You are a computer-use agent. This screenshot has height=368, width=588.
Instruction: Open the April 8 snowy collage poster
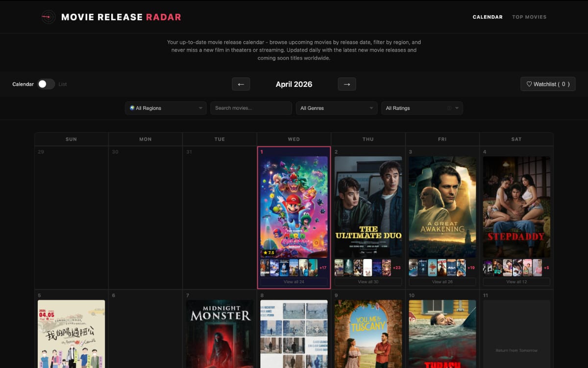294,334
